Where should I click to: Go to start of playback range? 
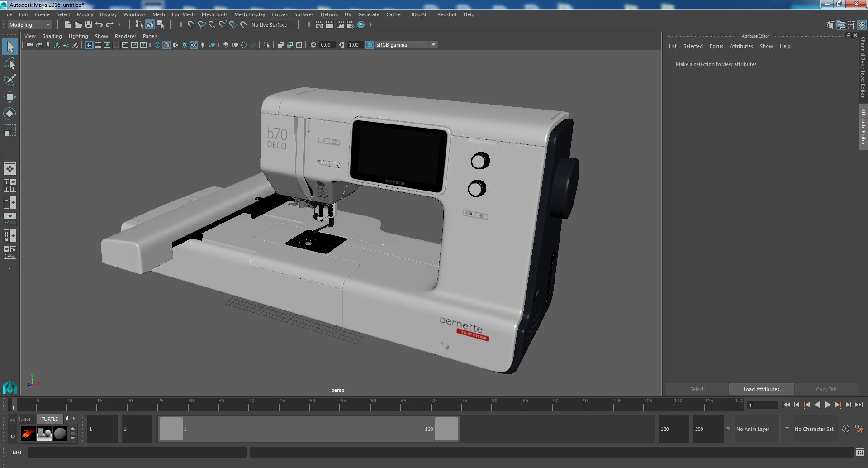(x=786, y=405)
